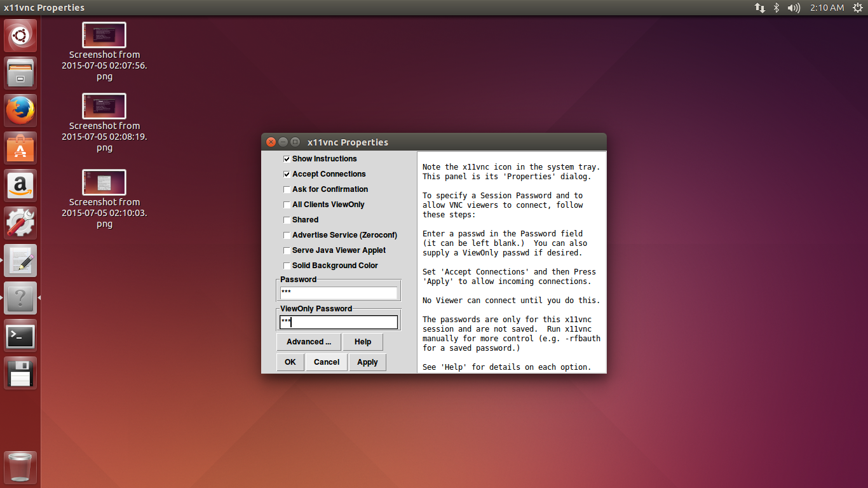
Task: Maximize the x11vnc Properties window
Action: click(295, 142)
